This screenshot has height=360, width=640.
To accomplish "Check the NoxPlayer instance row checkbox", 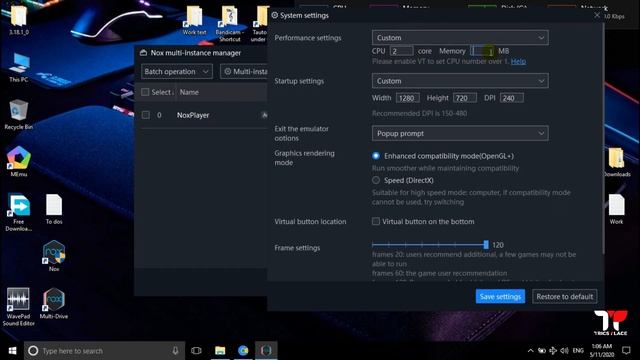I will coord(146,115).
